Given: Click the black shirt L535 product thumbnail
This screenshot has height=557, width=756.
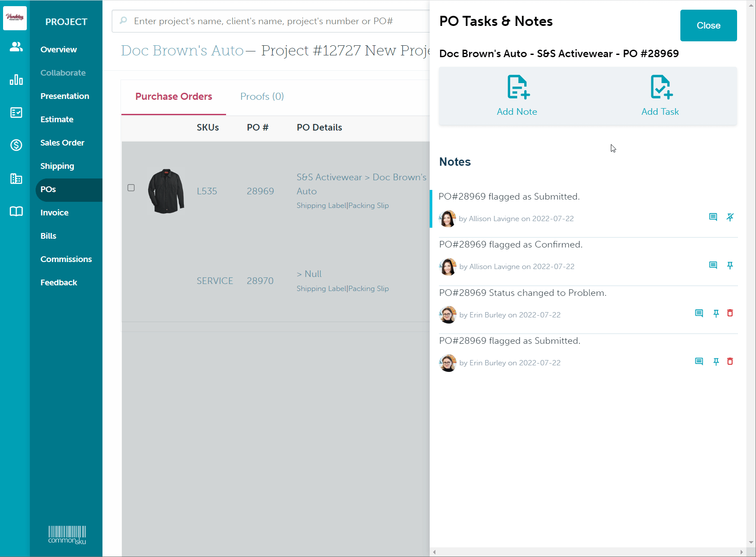Looking at the screenshot, I should point(166,191).
